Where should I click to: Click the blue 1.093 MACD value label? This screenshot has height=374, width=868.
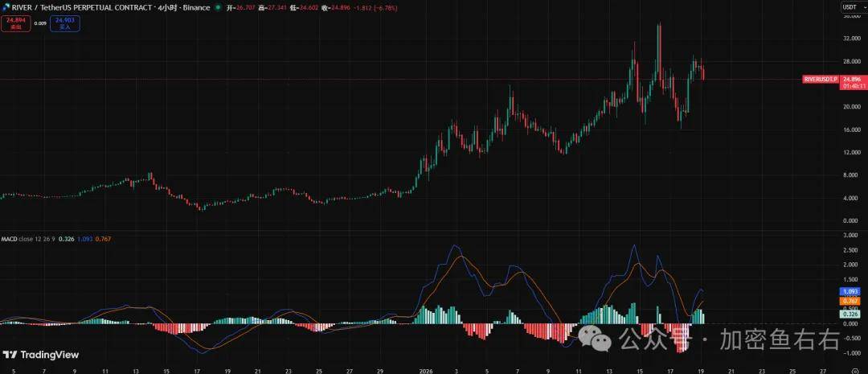(x=851, y=291)
